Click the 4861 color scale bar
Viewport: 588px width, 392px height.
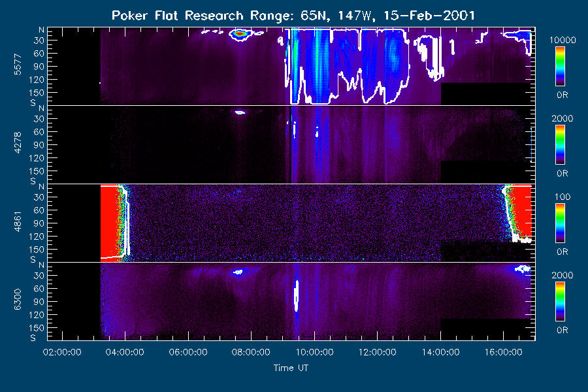(560, 223)
